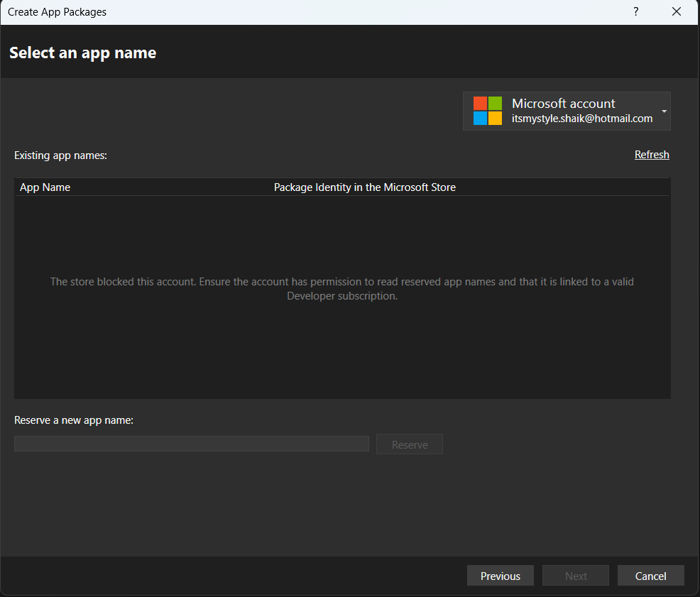Click the Existing app names label
Image resolution: width=700 pixels, height=597 pixels.
coord(60,155)
